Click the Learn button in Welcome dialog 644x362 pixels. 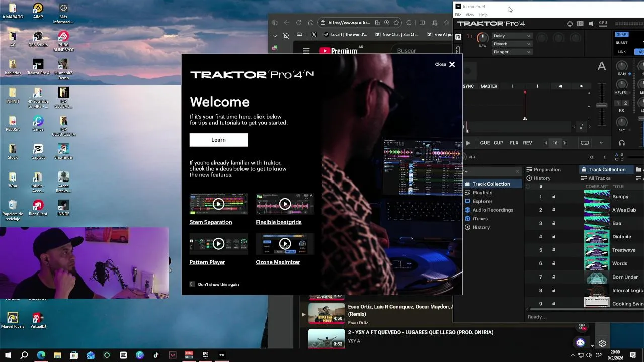218,140
